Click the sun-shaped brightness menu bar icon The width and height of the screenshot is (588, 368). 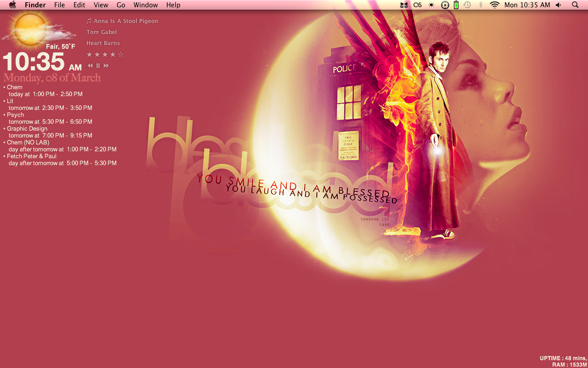(431, 5)
